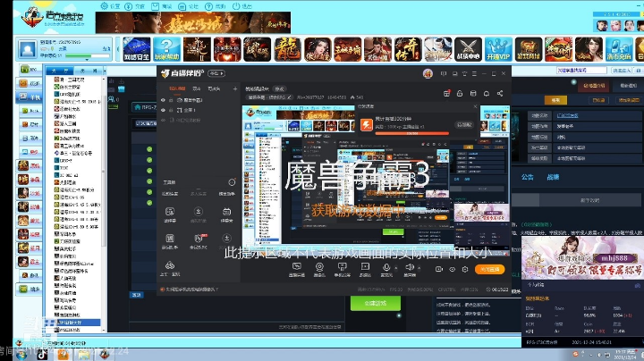Lock the fullscreen source with its padlock

tap(171, 110)
